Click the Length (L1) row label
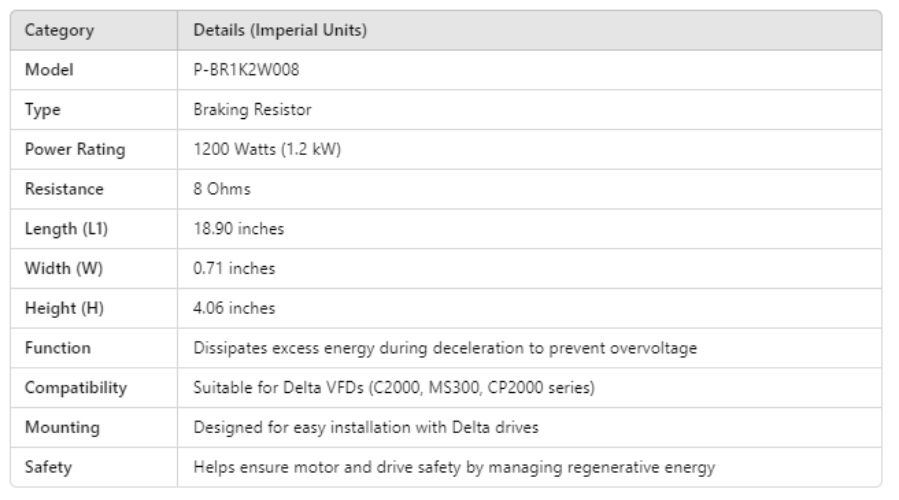This screenshot has width=899, height=500. (64, 229)
